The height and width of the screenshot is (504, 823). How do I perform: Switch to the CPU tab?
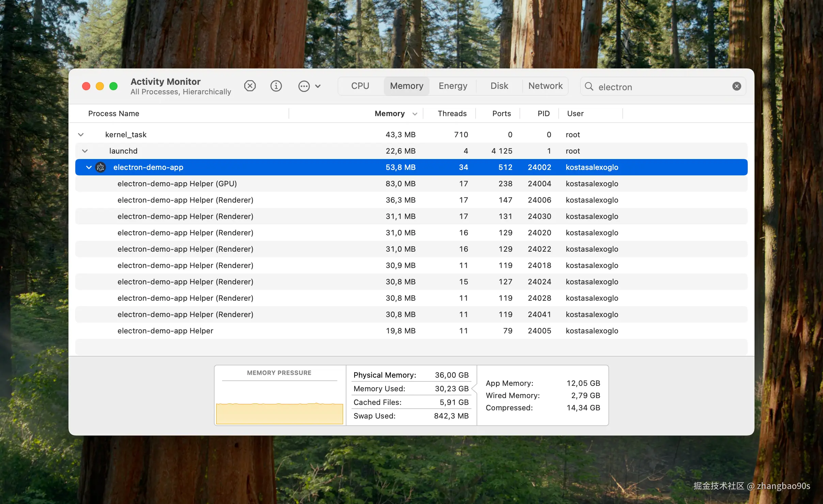pyautogui.click(x=360, y=86)
